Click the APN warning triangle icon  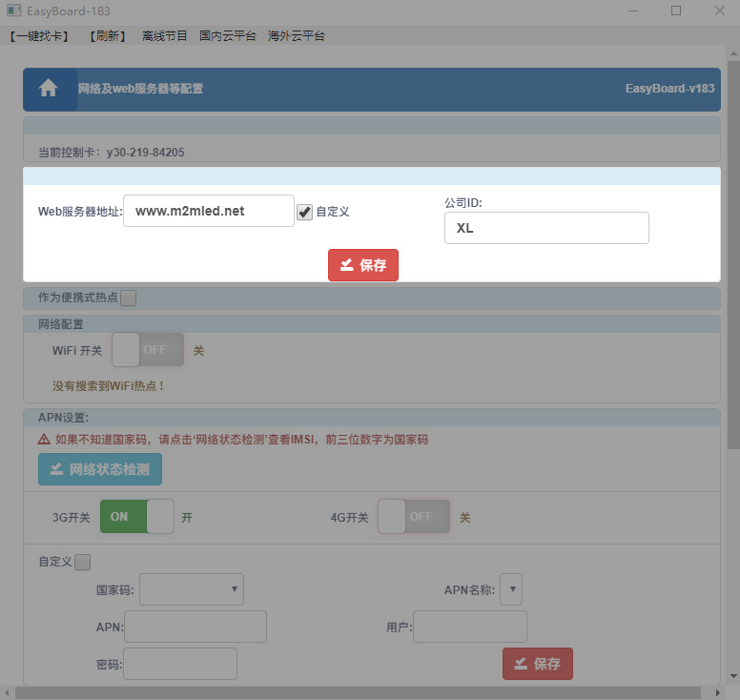(44, 440)
